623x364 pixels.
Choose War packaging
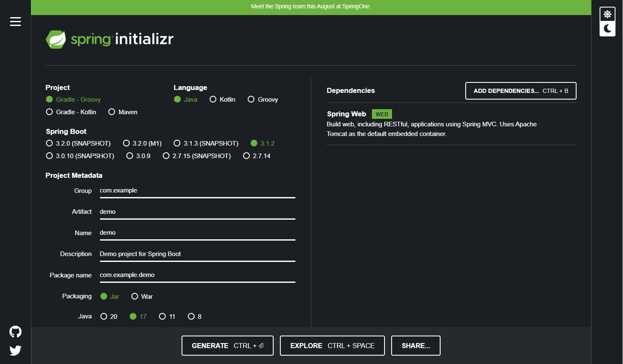coord(142,297)
